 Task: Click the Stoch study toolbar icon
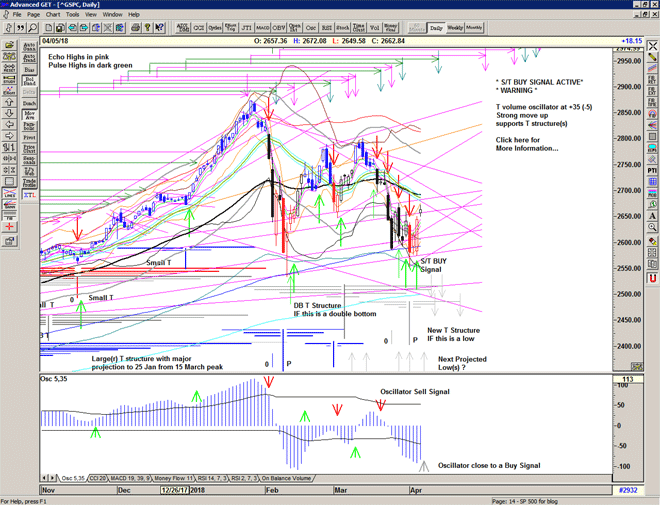343,29
